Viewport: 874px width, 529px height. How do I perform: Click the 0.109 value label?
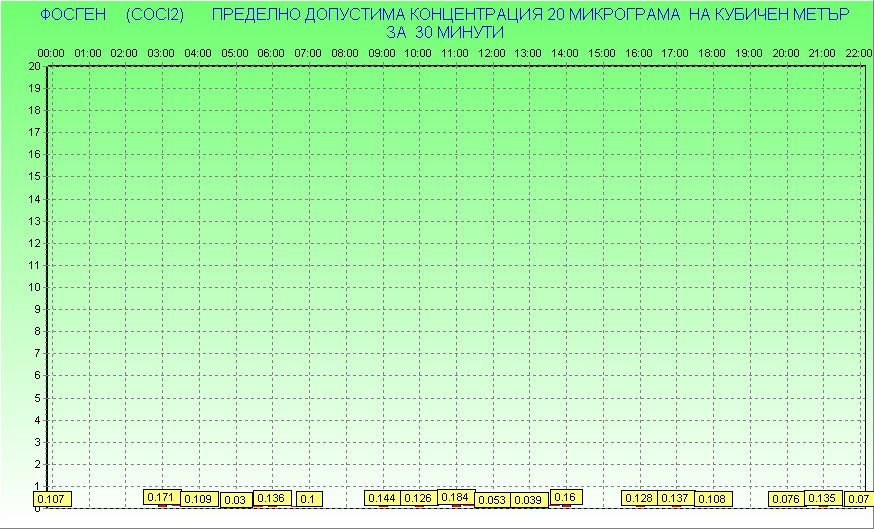pyautogui.click(x=198, y=499)
